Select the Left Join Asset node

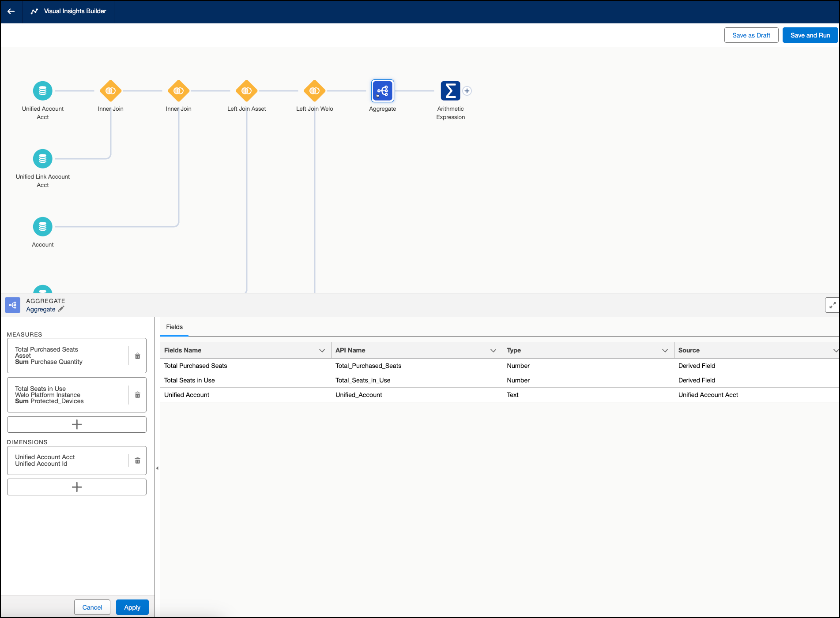[x=247, y=91]
